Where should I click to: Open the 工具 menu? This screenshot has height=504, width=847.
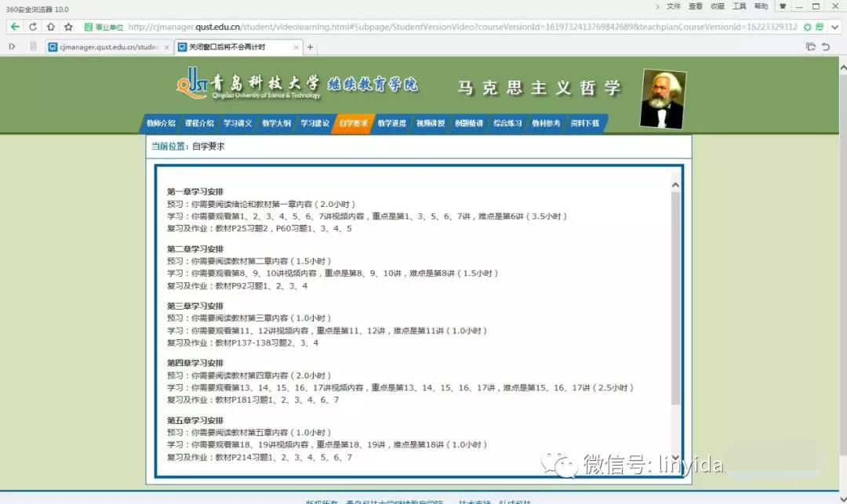pos(739,6)
